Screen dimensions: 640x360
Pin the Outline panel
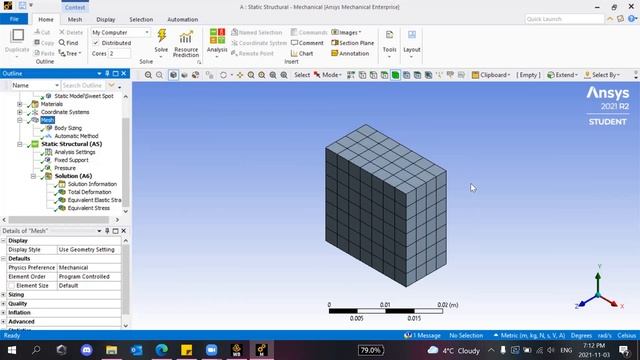coord(107,73)
